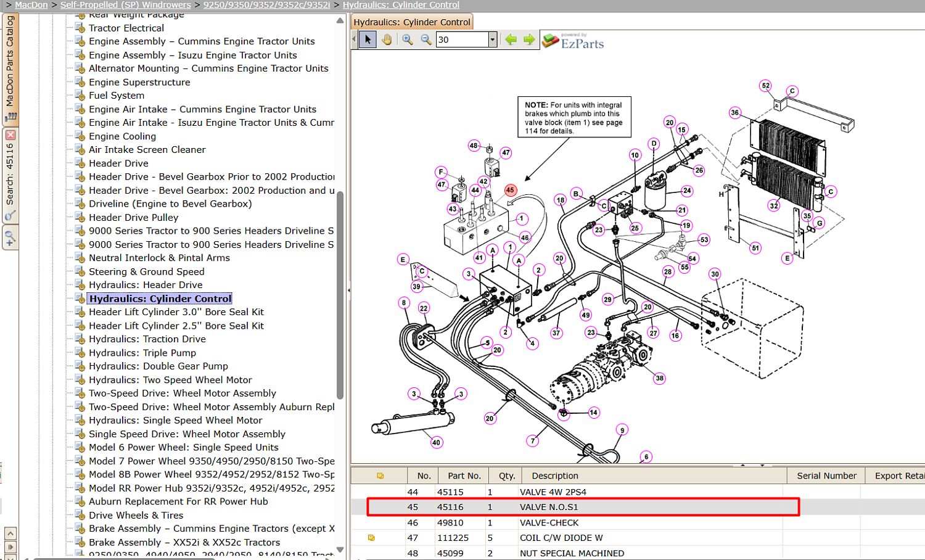Open Header Drive Pulley tree item
925x560 pixels.
click(133, 218)
